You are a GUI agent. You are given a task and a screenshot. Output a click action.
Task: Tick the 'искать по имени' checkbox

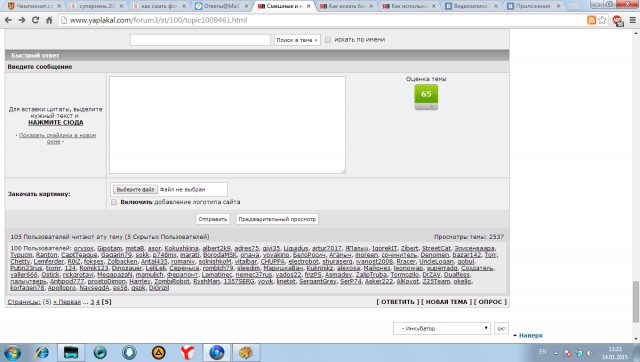pos(328,40)
